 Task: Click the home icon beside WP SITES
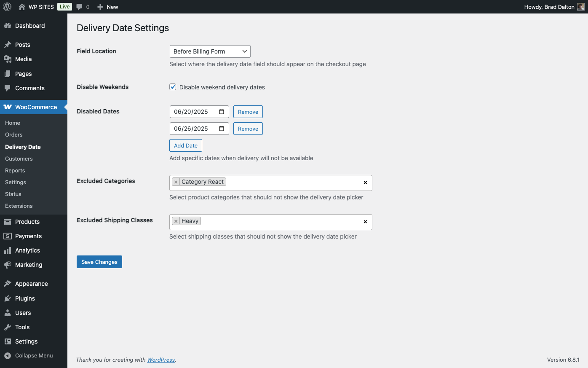(22, 7)
